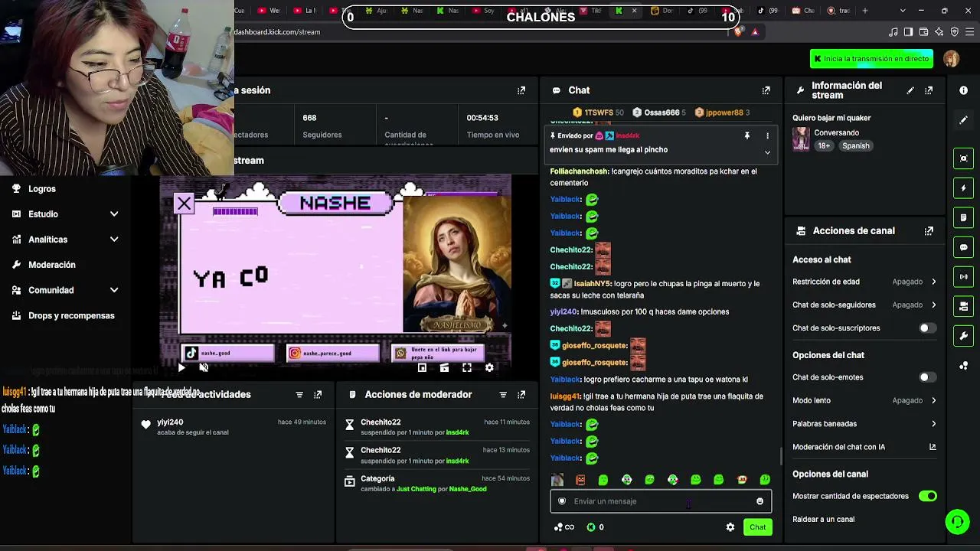Open the info icon in right sidebar
The image size is (980, 551).
click(x=963, y=90)
